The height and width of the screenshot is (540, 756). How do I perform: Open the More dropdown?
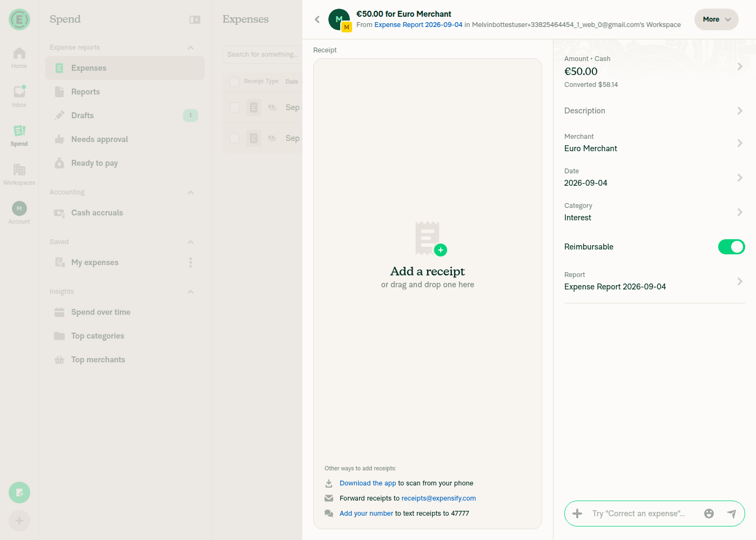click(x=717, y=19)
